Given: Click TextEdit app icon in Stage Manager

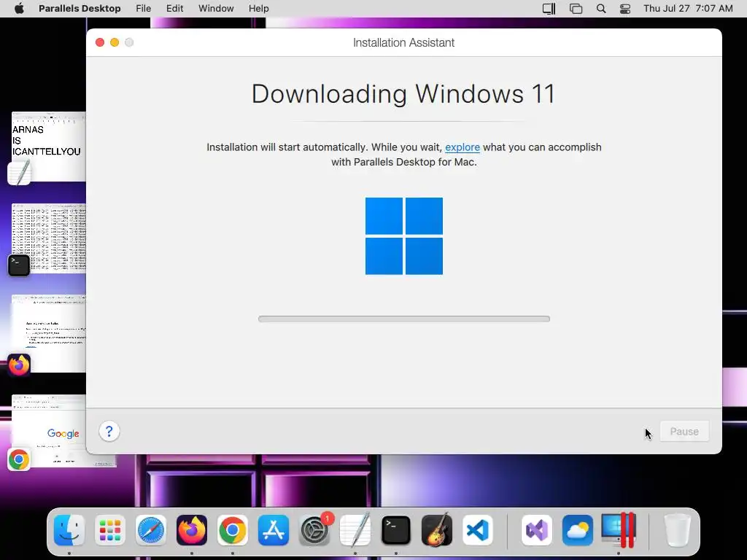Looking at the screenshot, I should (19, 172).
